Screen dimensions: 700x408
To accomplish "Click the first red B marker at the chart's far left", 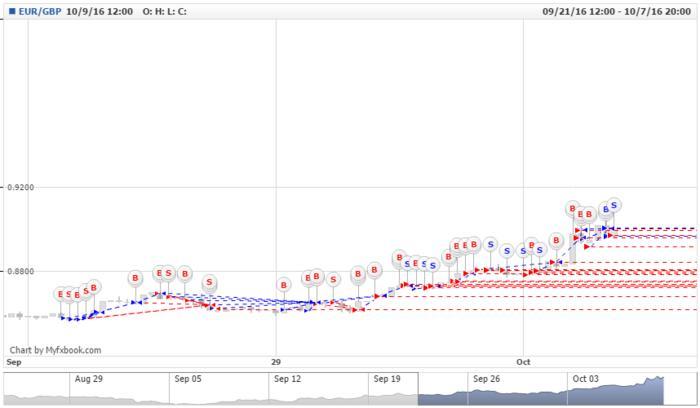I will pyautogui.click(x=61, y=294).
